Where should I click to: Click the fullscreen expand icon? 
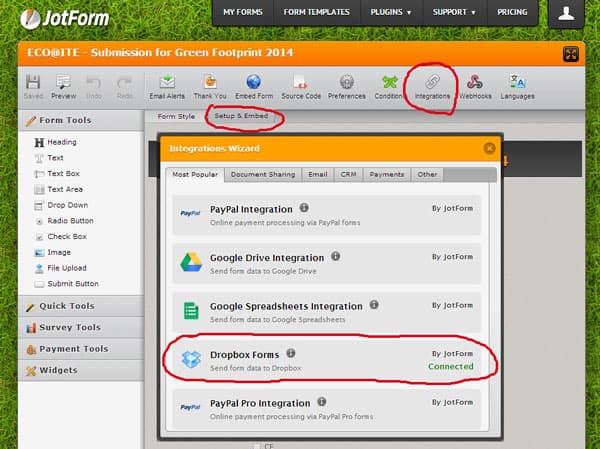[571, 54]
